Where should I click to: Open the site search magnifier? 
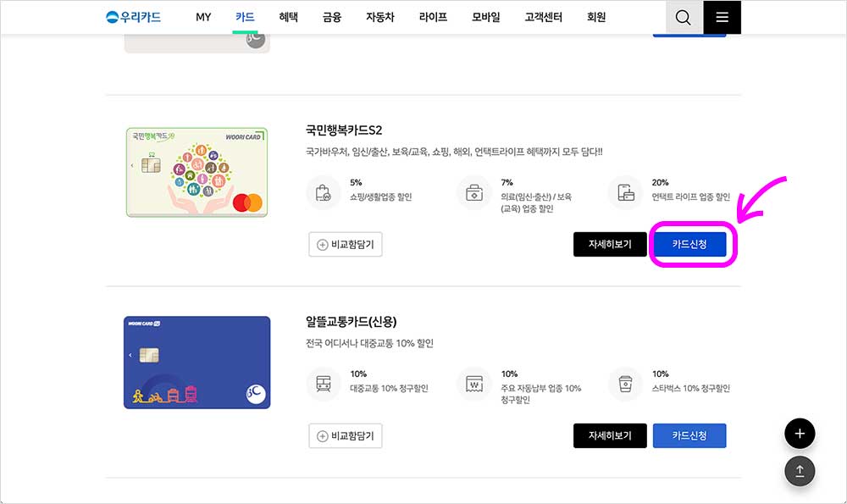click(x=683, y=17)
